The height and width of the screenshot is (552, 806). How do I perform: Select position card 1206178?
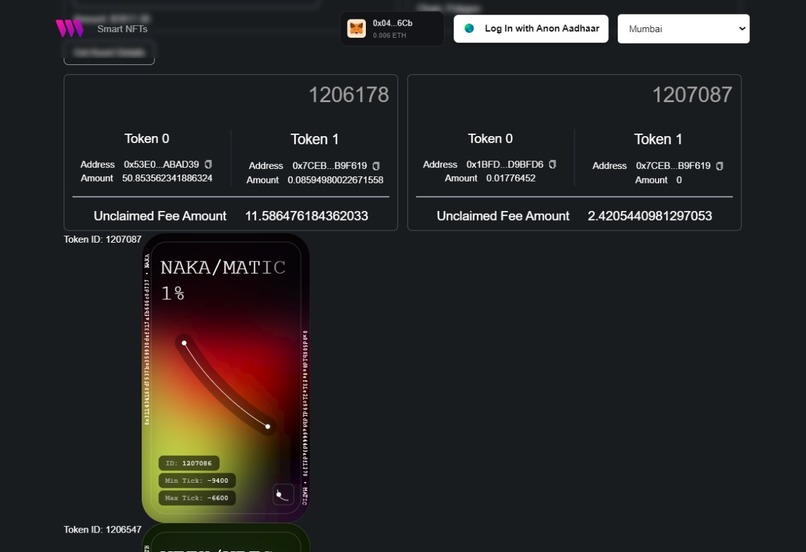(x=231, y=152)
